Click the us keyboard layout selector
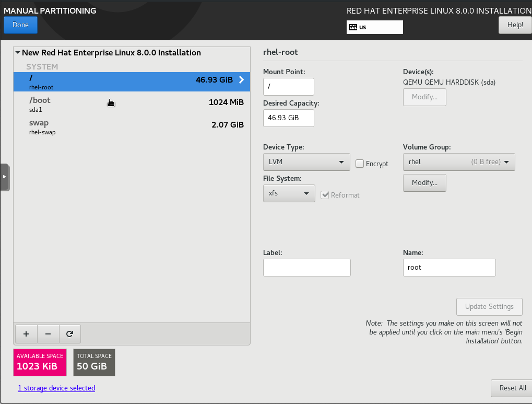The image size is (532, 404). 374,27
